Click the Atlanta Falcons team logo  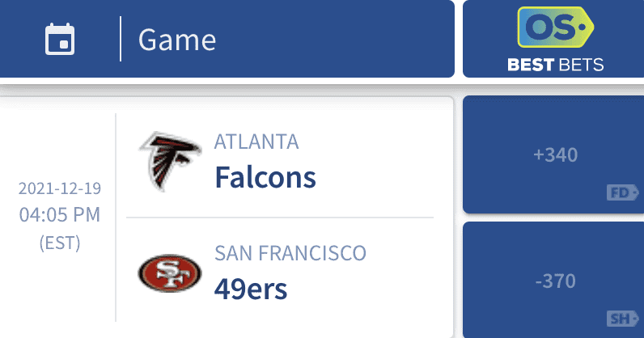click(170, 161)
